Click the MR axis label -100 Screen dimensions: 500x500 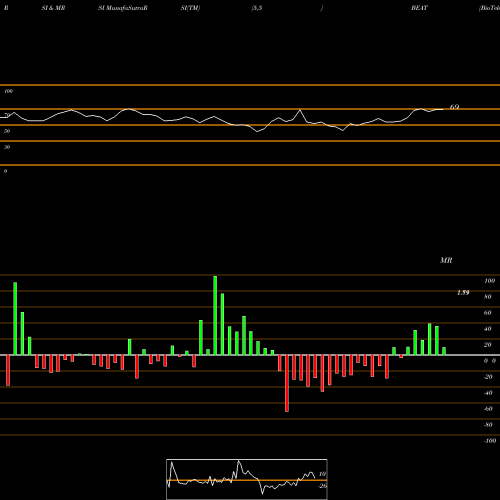point(490,441)
